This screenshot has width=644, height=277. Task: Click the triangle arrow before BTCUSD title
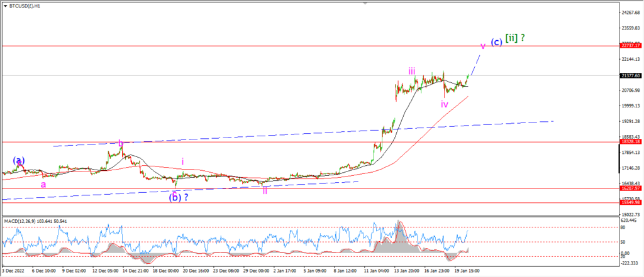pyautogui.click(x=5, y=6)
